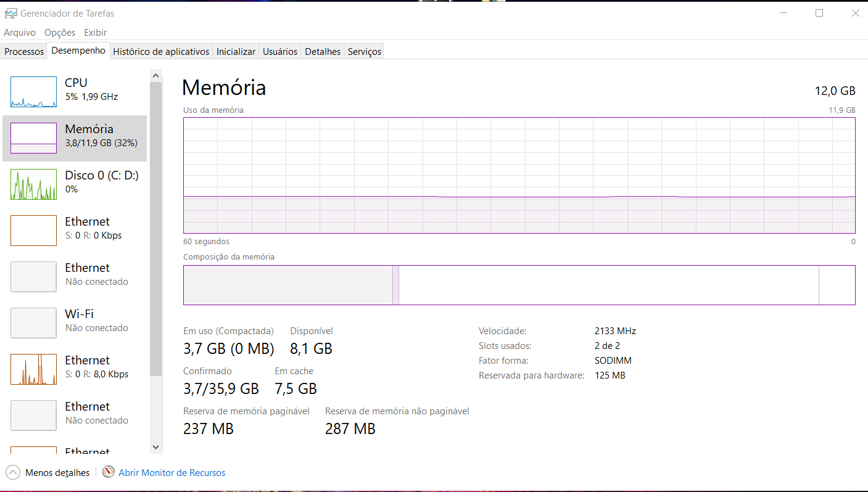Click the sidebar scrollbar down arrow

[155, 447]
